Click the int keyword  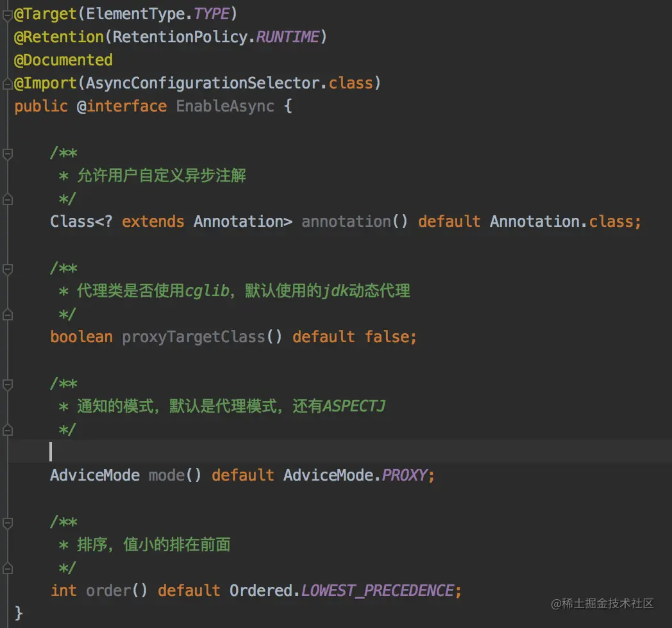point(63,591)
